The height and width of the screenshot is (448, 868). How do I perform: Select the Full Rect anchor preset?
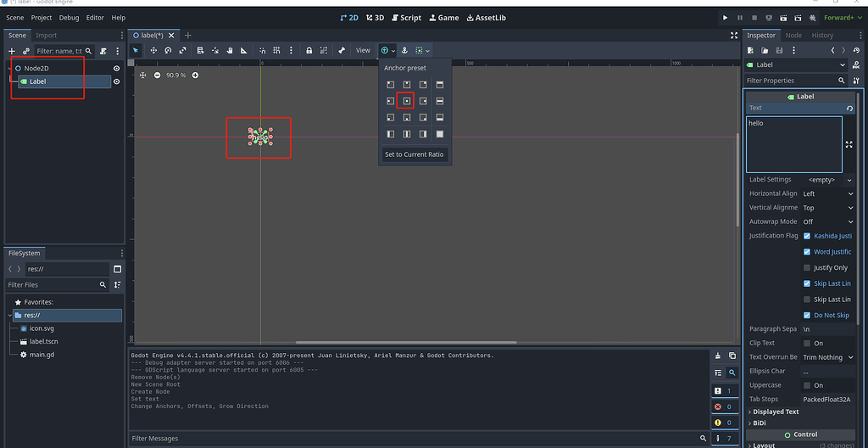tap(440, 133)
